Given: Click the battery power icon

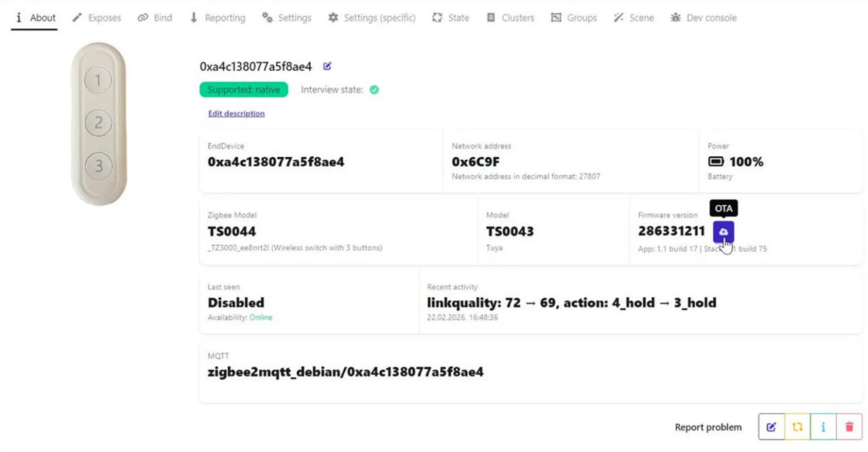Looking at the screenshot, I should pos(716,162).
